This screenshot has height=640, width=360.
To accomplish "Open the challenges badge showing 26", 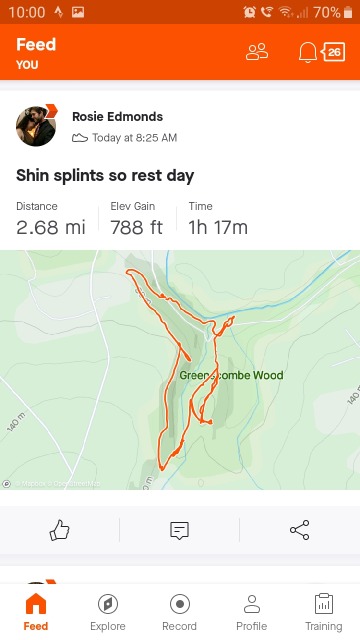I will pyautogui.click(x=333, y=52).
